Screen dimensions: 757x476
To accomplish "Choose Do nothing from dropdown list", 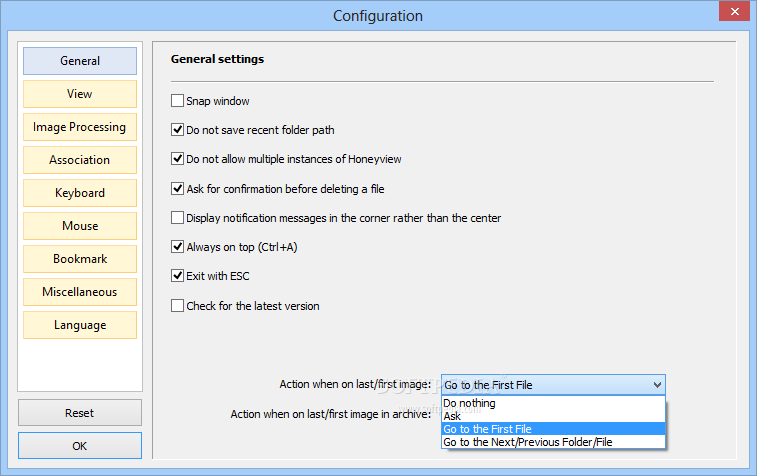I will click(x=553, y=403).
